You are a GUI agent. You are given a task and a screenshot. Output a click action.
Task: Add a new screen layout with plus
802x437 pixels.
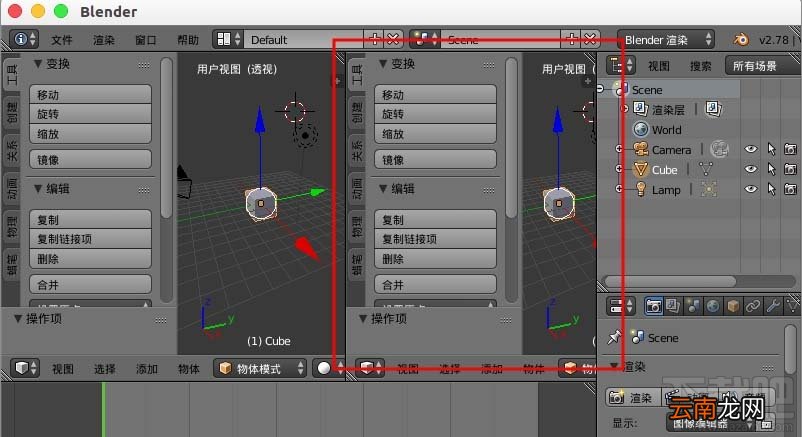click(374, 39)
